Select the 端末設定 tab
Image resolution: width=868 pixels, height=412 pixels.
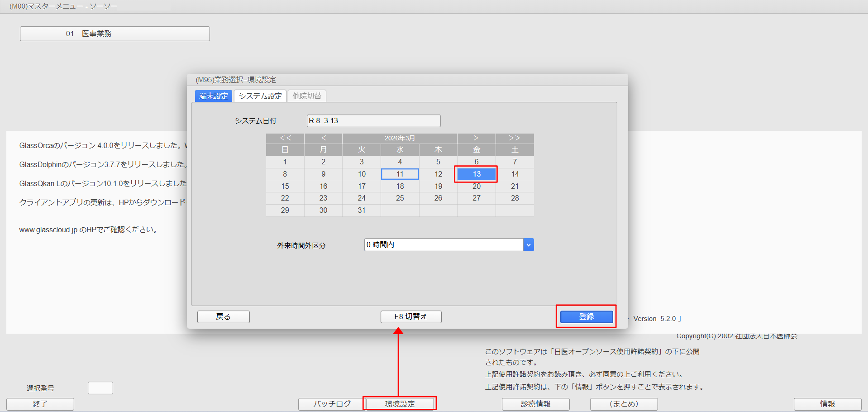(213, 96)
